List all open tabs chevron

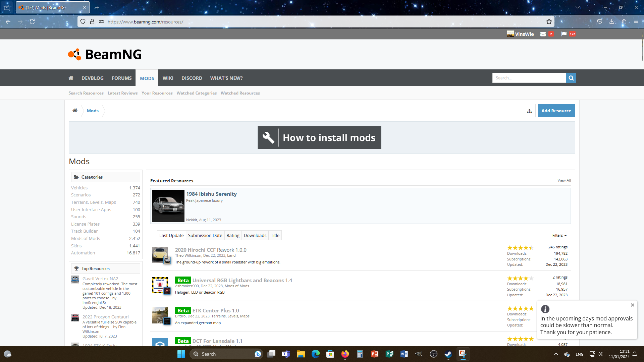[x=578, y=7]
